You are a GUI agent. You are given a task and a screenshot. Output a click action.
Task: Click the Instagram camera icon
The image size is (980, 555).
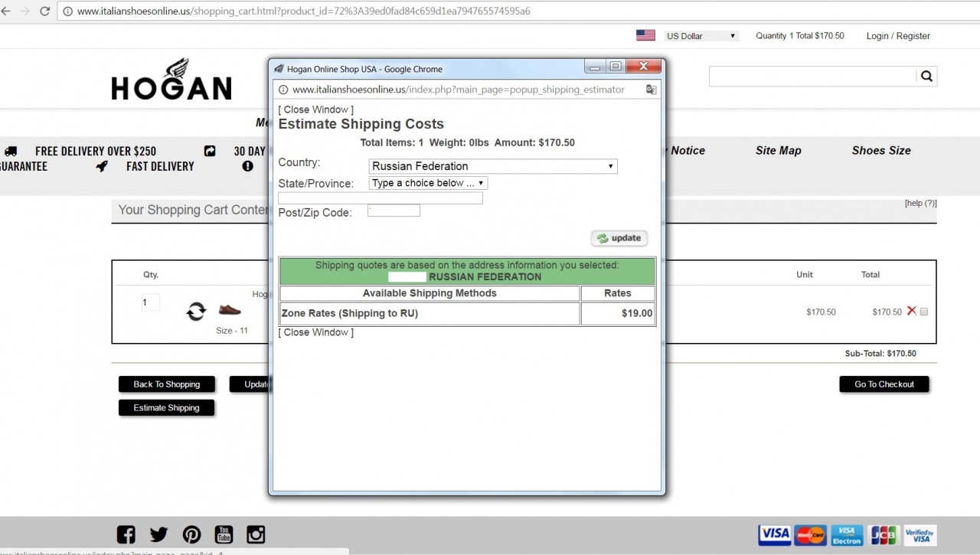tap(256, 534)
